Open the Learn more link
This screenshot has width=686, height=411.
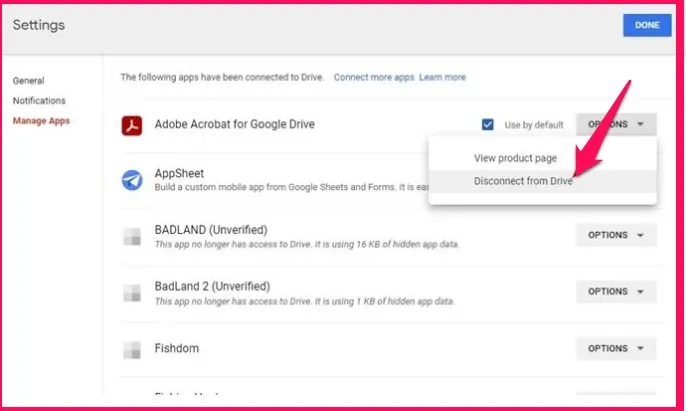click(x=442, y=77)
